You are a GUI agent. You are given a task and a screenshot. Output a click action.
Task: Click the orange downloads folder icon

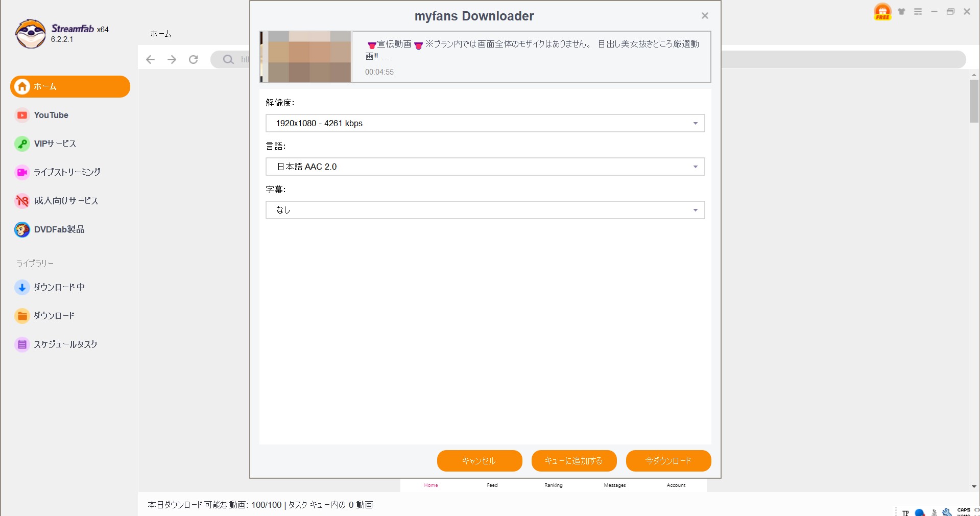pos(22,316)
